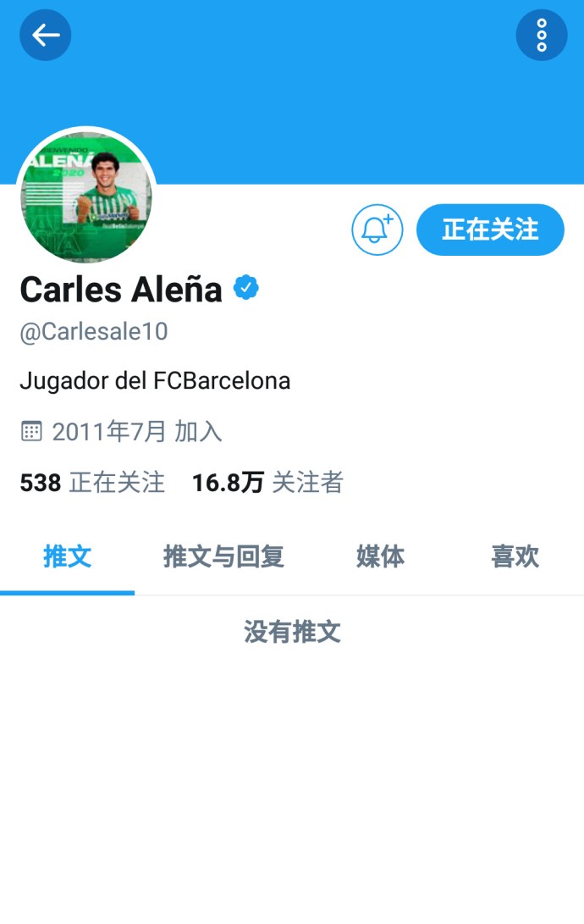The image size is (584, 924).
Task: Toggle the 正在关注 following button
Action: [x=490, y=230]
